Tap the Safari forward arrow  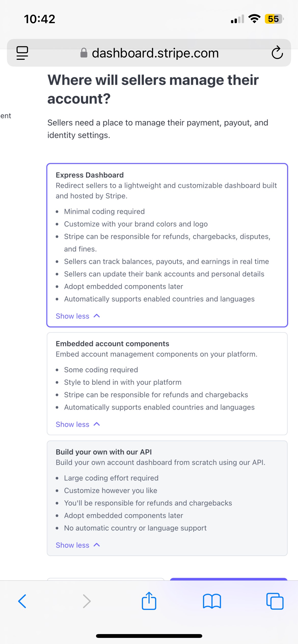(x=87, y=601)
